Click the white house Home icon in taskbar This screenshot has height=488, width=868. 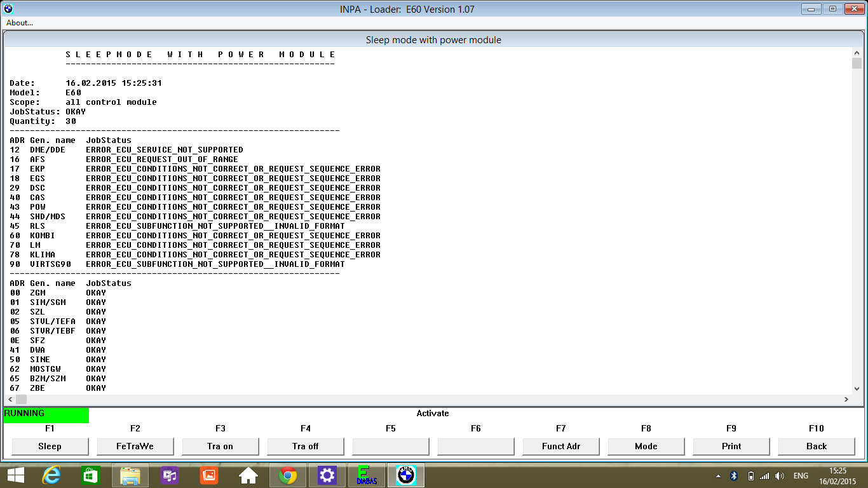[x=248, y=475]
